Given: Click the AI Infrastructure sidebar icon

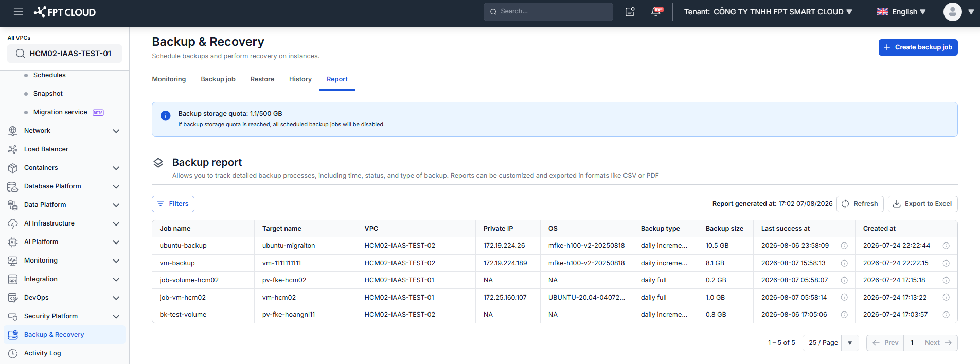Looking at the screenshot, I should (x=13, y=223).
